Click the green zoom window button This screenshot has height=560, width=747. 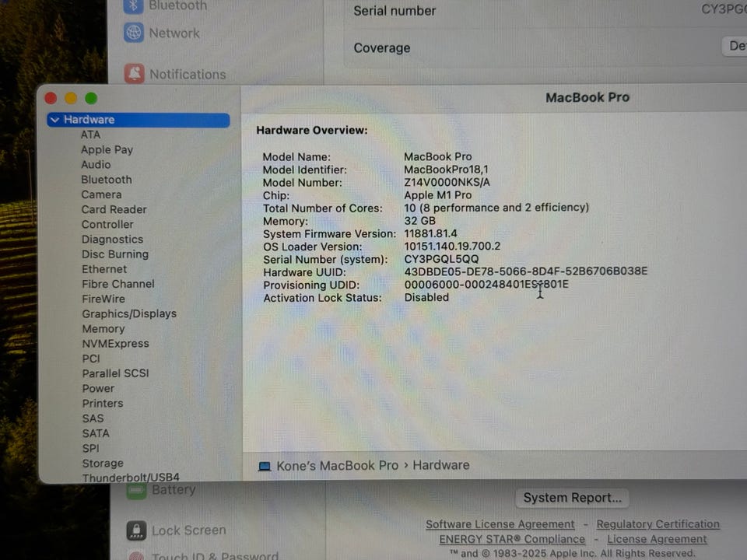[x=91, y=98]
